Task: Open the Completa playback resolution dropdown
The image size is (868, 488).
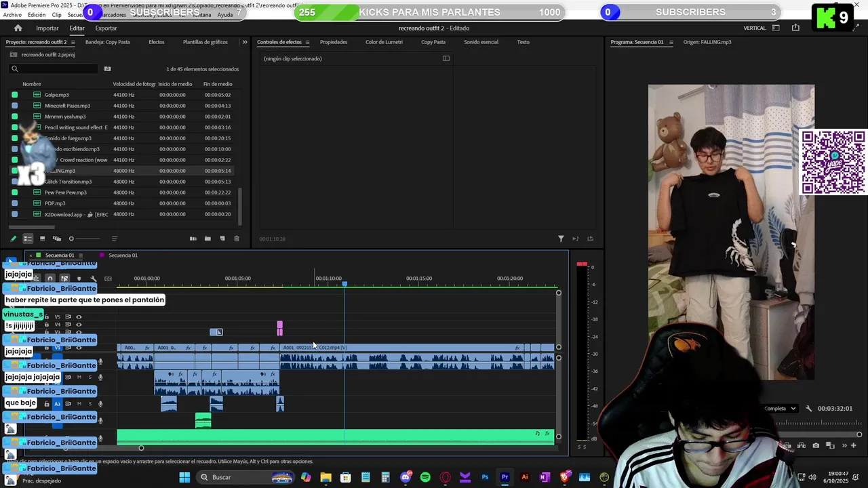Action: (x=780, y=409)
